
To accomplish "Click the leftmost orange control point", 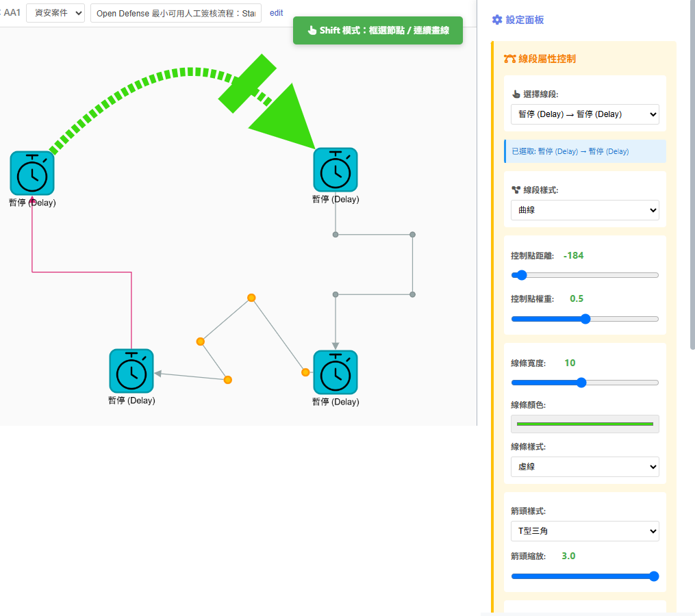I will 201,342.
